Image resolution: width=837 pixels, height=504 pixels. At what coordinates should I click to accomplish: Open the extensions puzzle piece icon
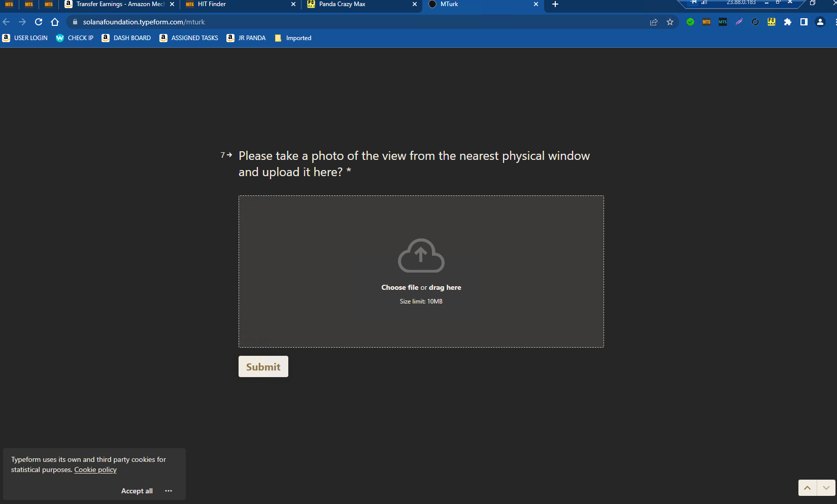click(x=788, y=22)
